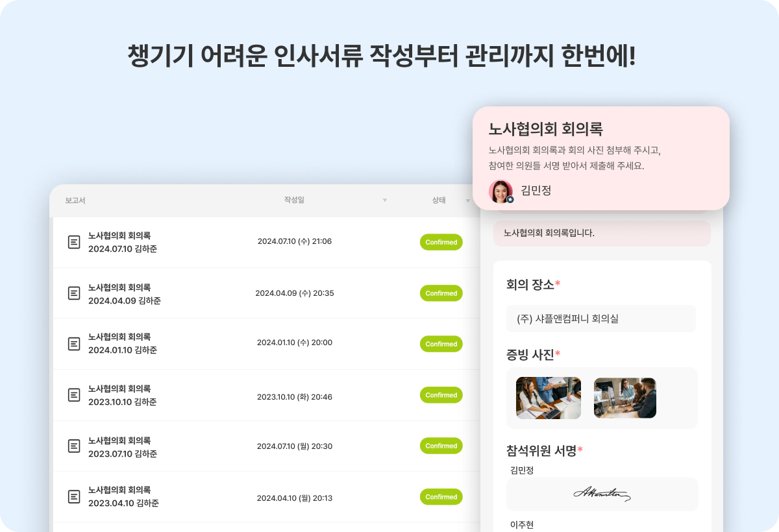Click the date 2023.10.10 (화) 20:46
The image size is (779, 532).
tap(295, 396)
